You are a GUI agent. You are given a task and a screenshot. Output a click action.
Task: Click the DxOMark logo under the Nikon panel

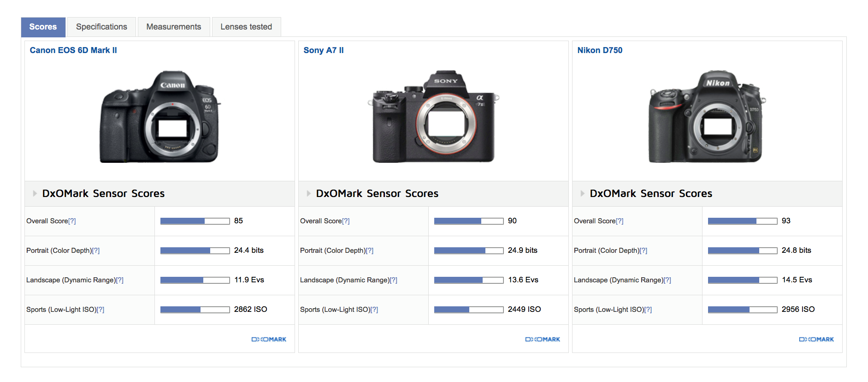816,339
